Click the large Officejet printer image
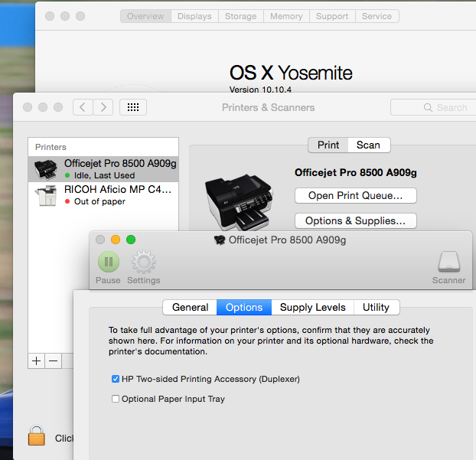Screen dimensions: 476x460 [239, 202]
